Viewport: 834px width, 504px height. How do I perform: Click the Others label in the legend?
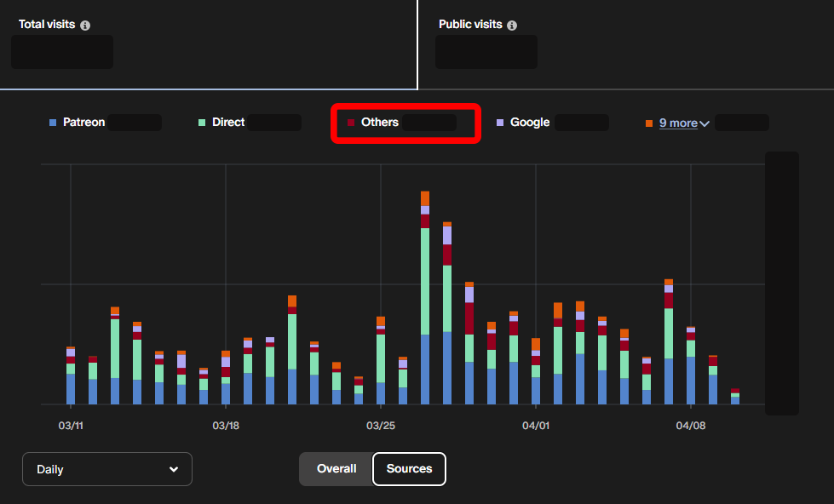pyautogui.click(x=380, y=123)
